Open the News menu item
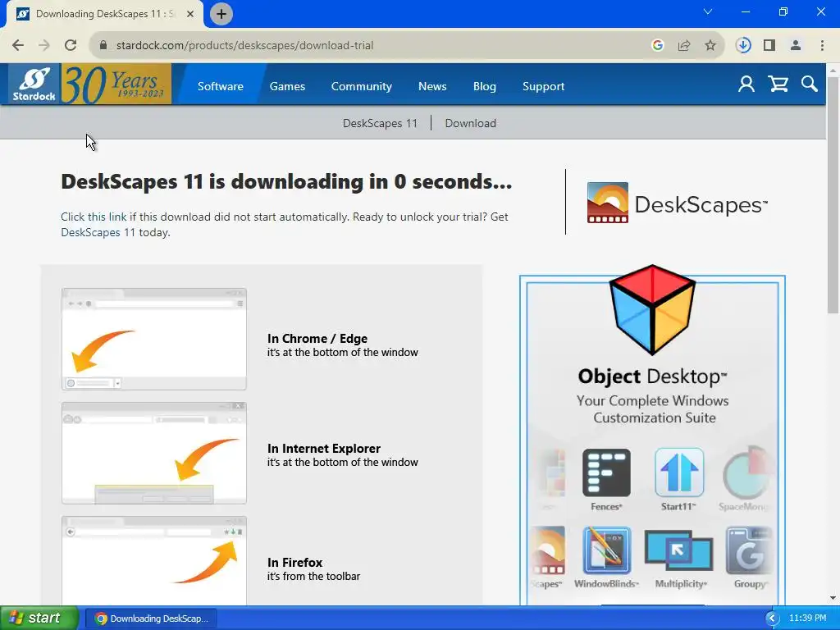Screen dimensions: 840x630 tap(432, 86)
